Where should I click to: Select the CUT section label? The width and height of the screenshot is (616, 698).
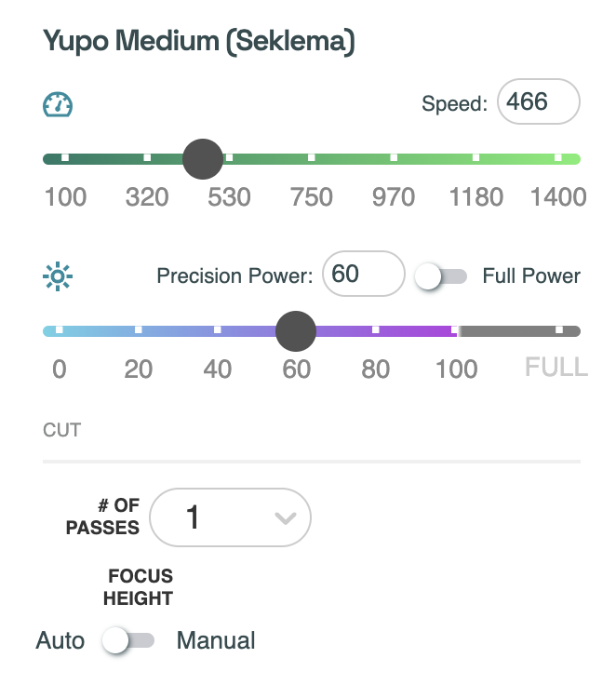click(x=62, y=430)
